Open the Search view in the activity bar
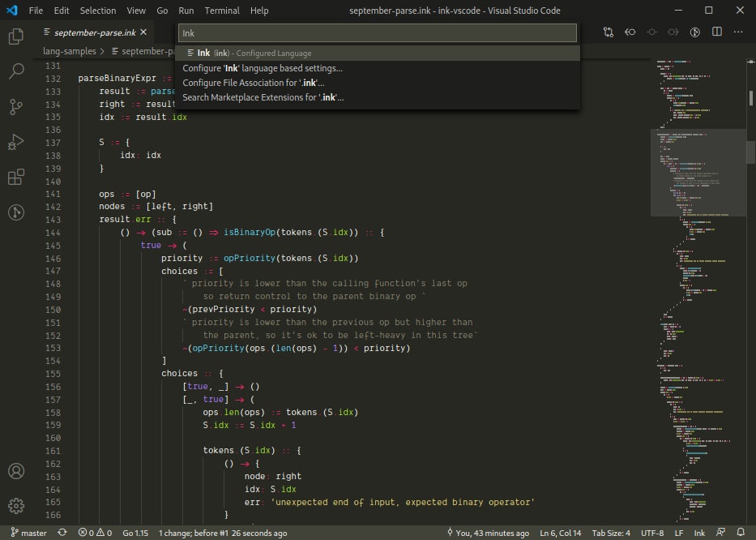 [x=16, y=71]
